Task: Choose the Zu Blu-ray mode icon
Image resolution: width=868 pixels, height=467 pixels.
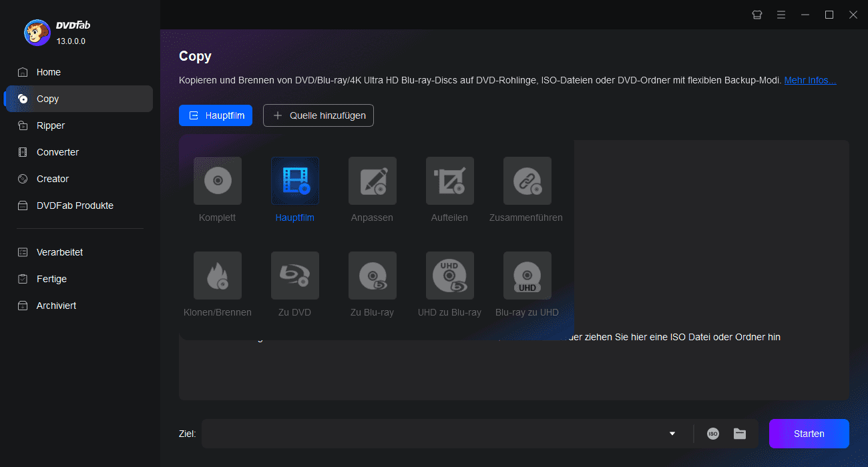Action: (x=373, y=276)
